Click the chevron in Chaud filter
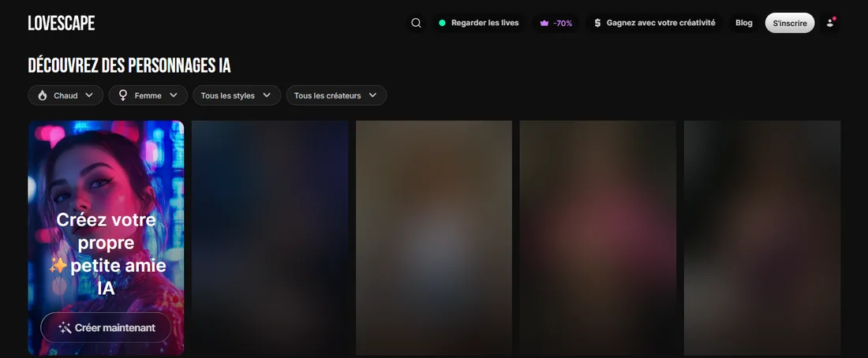868x358 pixels. coord(89,95)
